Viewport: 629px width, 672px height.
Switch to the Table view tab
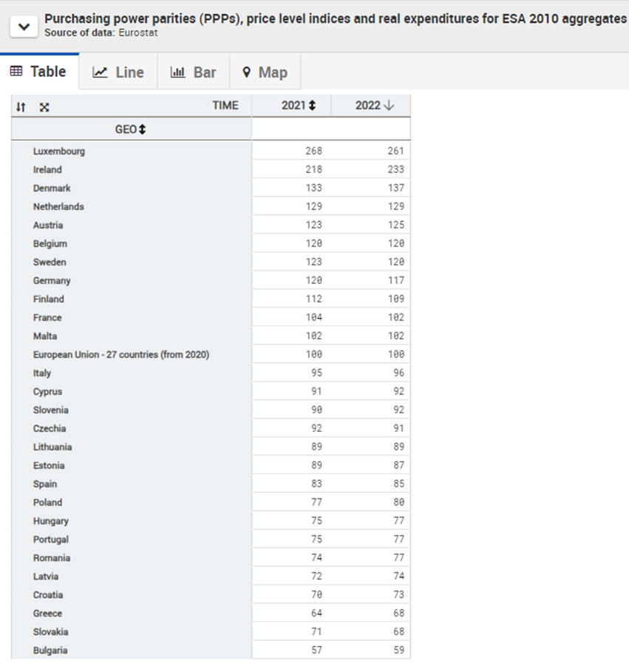[38, 72]
